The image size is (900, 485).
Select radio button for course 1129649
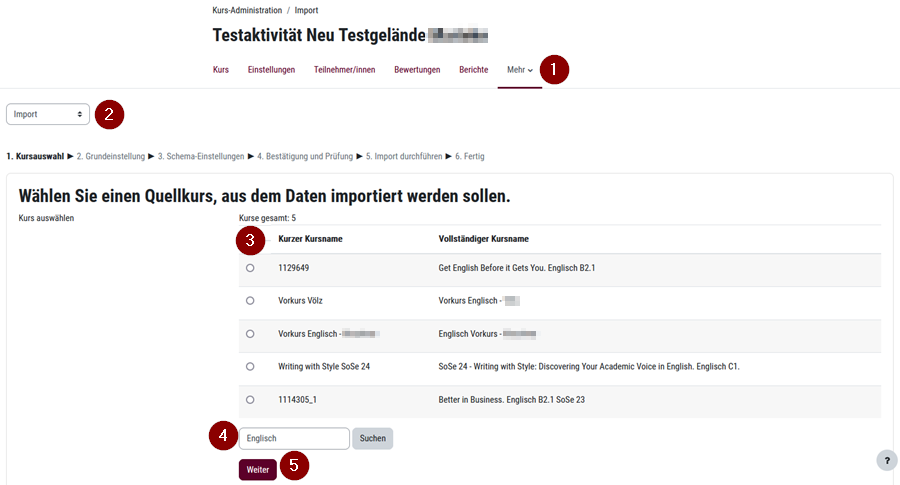pos(250,268)
